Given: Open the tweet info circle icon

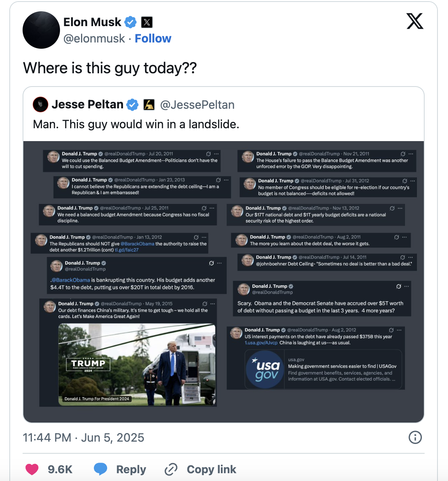Looking at the screenshot, I should (415, 437).
